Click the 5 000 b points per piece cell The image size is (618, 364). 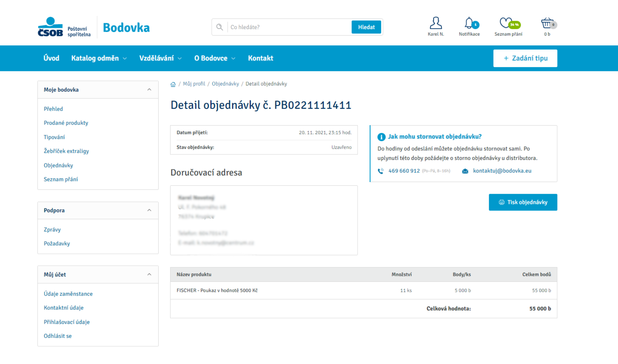(463, 291)
